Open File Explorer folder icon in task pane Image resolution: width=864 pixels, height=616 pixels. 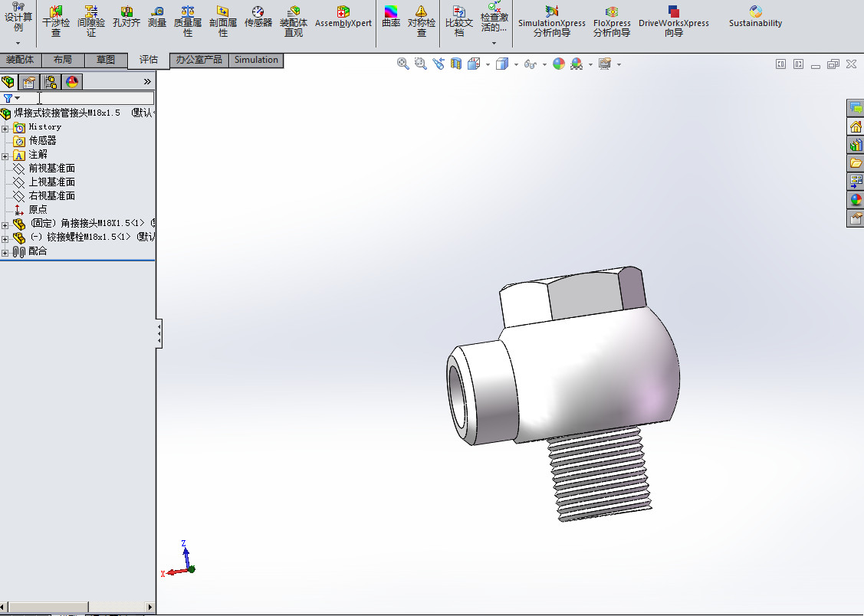tap(856, 163)
